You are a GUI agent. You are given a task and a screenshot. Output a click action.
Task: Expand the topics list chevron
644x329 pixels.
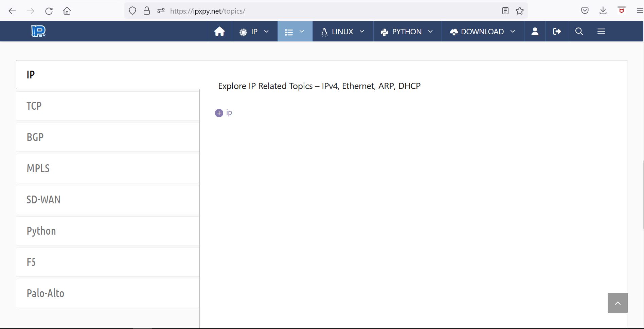click(302, 32)
